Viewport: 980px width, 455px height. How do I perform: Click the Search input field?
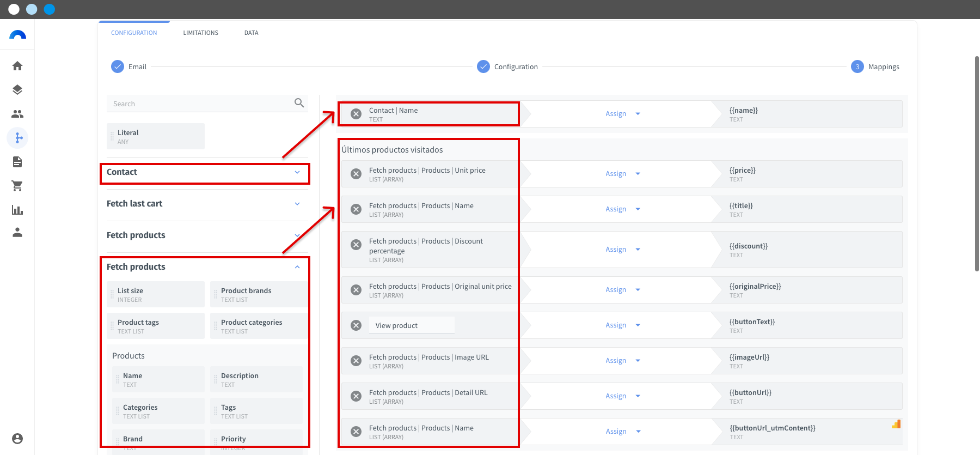(207, 104)
